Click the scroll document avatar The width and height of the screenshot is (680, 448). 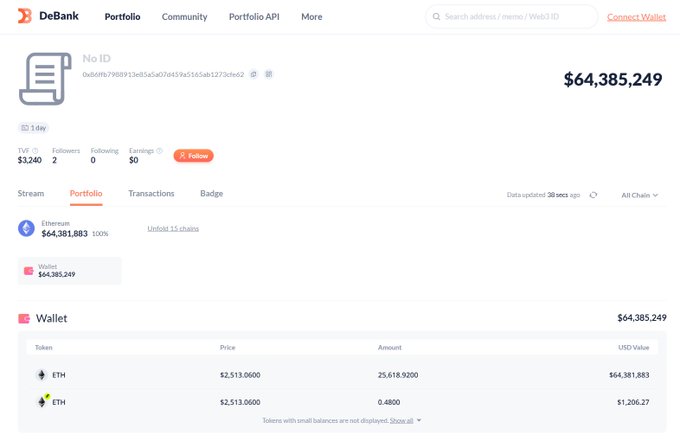pos(45,78)
